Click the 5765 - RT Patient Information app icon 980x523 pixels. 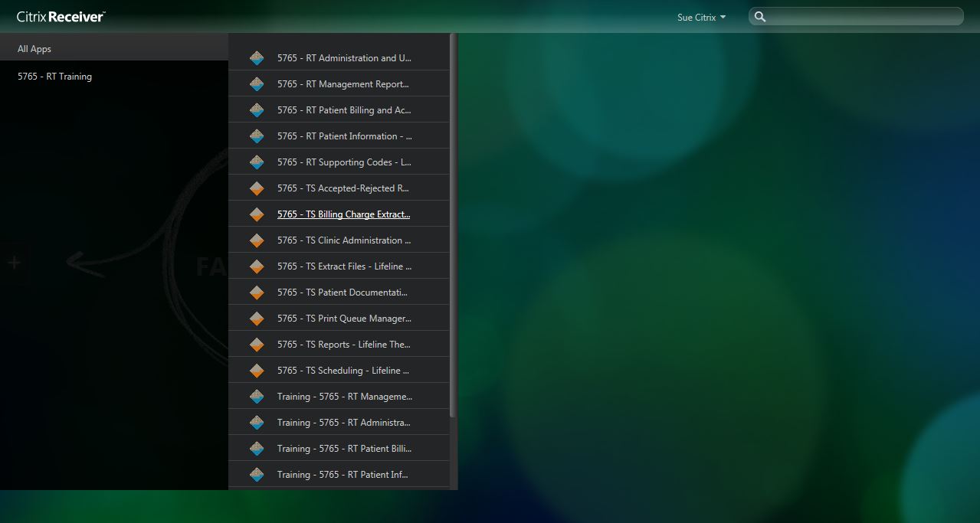click(257, 136)
